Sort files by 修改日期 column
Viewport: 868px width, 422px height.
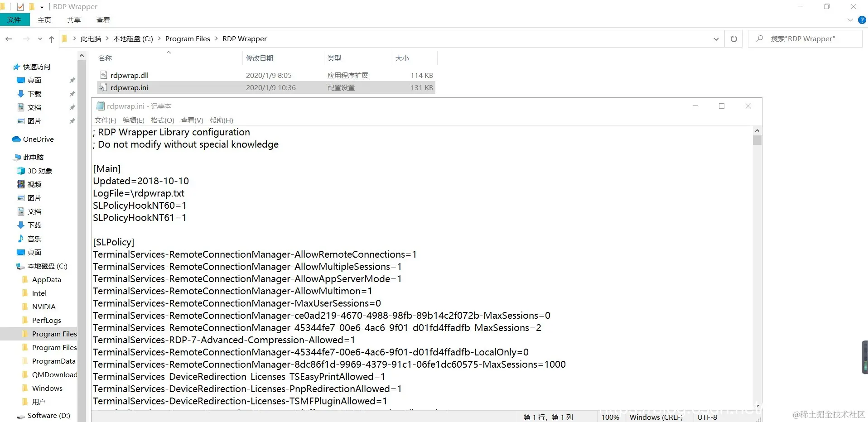(260, 58)
